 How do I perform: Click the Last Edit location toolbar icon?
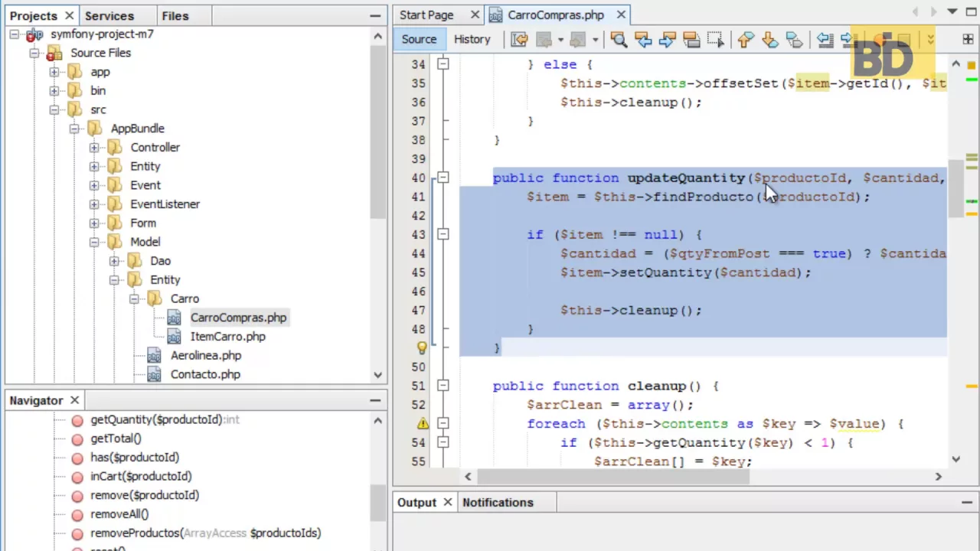point(520,40)
